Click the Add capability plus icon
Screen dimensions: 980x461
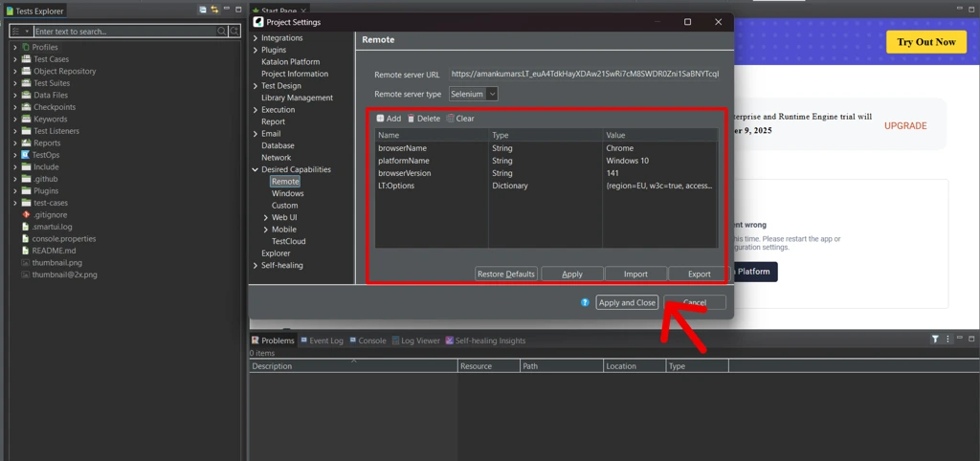click(380, 118)
